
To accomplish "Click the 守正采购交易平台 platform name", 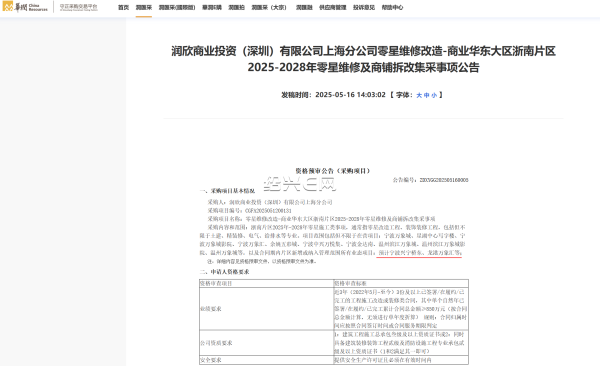I will pyautogui.click(x=78, y=7).
